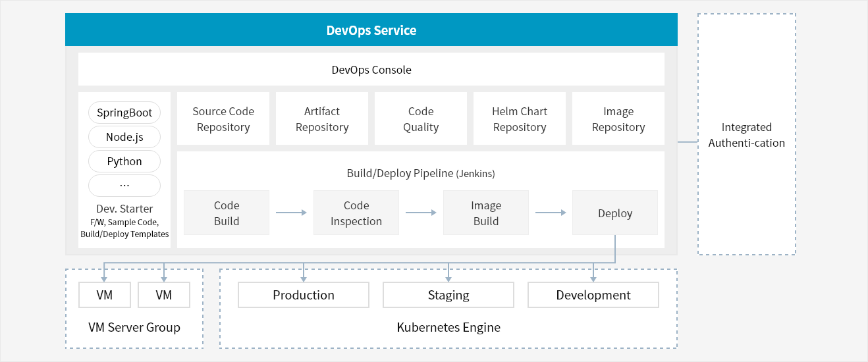Viewport: 868px width, 362px height.
Task: Select the Deploy pipeline stage
Action: 615,213
